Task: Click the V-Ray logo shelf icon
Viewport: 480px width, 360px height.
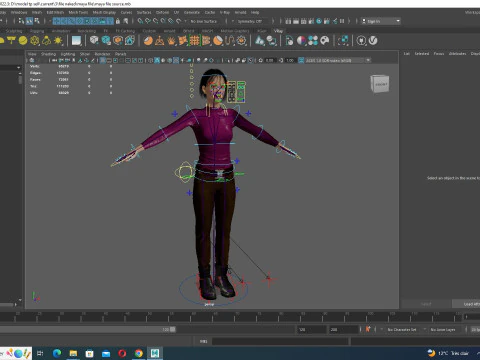Action: (373, 41)
